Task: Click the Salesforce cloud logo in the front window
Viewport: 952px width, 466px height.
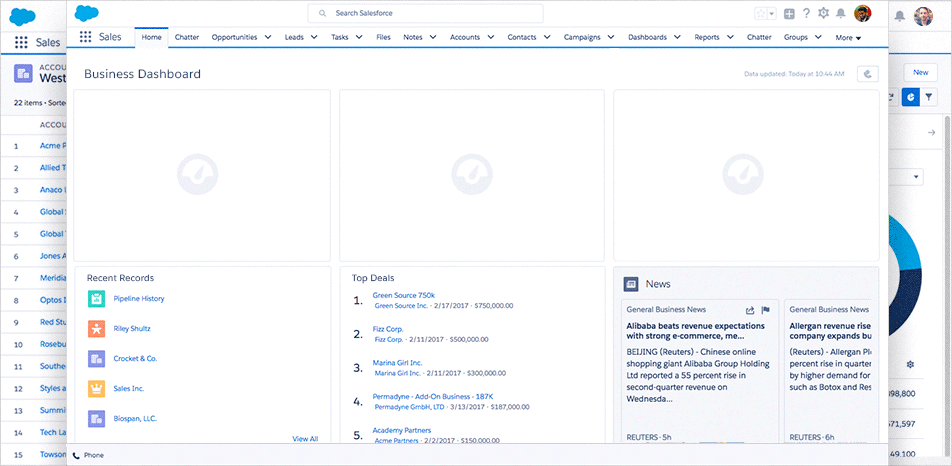Action: tap(87, 13)
